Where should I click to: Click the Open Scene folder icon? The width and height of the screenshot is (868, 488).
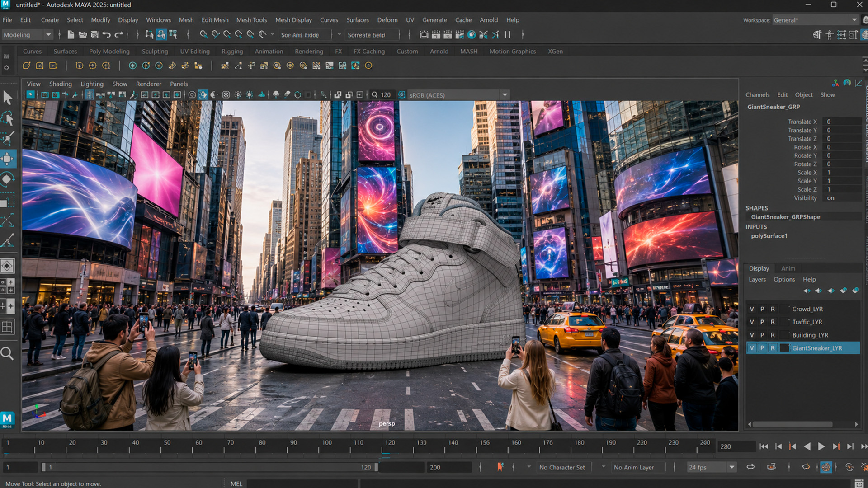83,35
